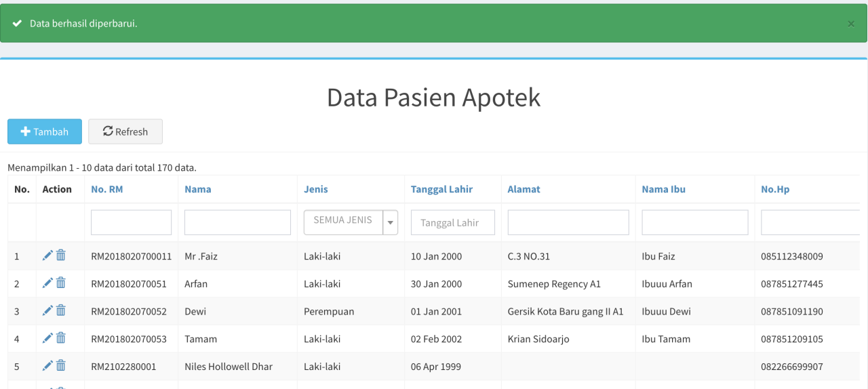The image size is (868, 389).
Task: Select record number RM201802070051
Action: 129,284
